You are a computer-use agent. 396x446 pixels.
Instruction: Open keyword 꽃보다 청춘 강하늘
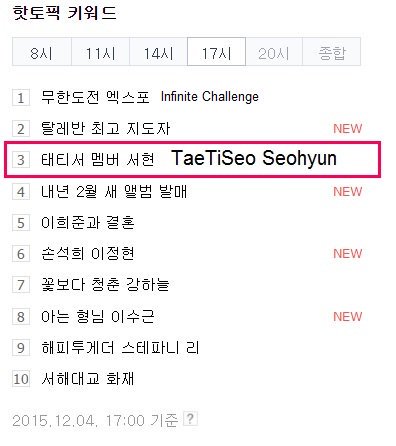[105, 285]
